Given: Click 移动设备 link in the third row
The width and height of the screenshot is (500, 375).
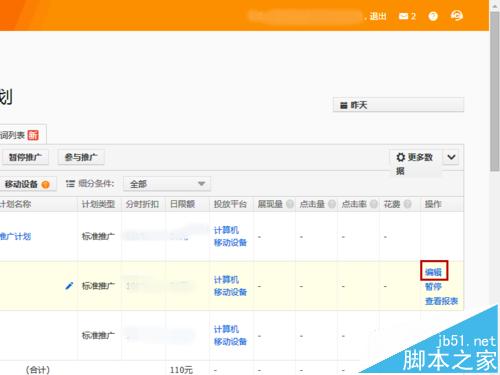Looking at the screenshot, I should 230,341.
